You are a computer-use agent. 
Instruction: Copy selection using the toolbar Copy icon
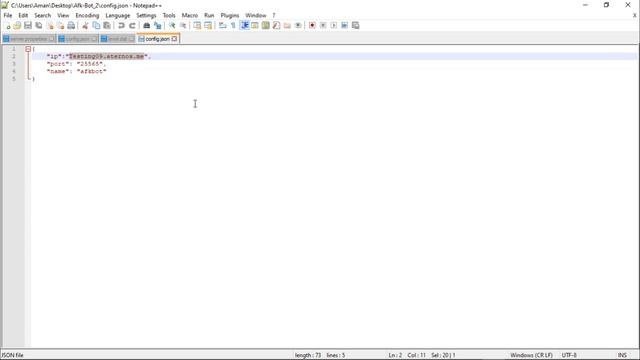(96, 26)
